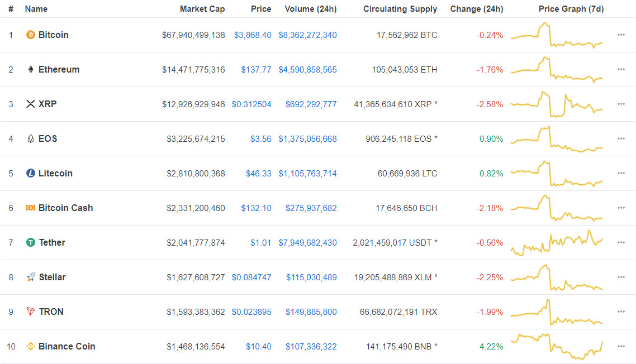Click Ethereum price $137.77

coord(256,70)
